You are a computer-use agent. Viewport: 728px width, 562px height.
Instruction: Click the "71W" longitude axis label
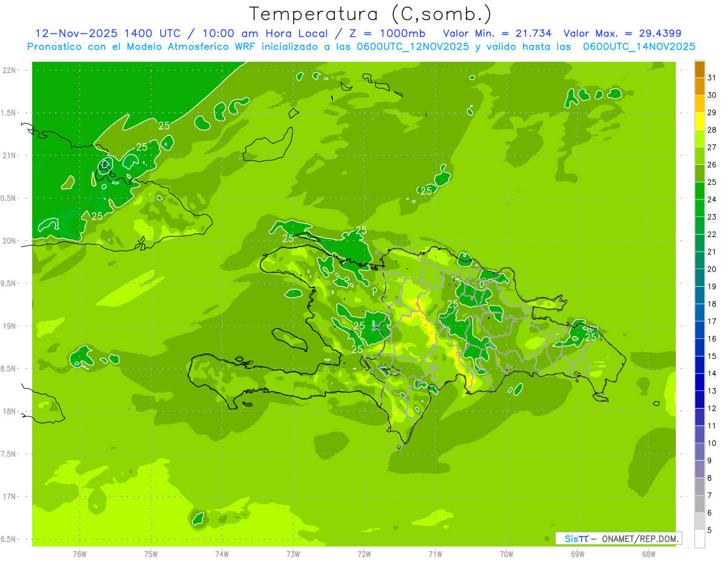435,554
